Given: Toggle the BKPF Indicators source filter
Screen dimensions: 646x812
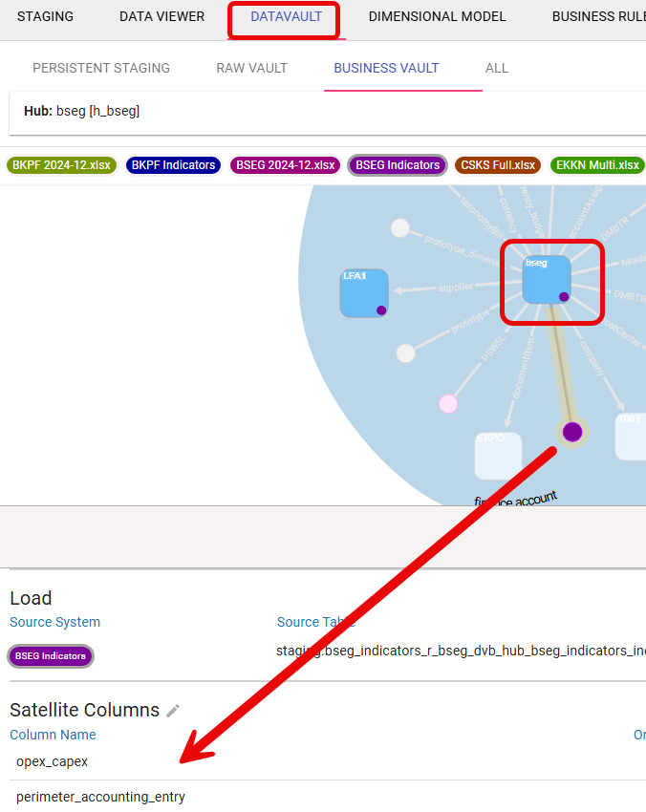Looking at the screenshot, I should (173, 165).
